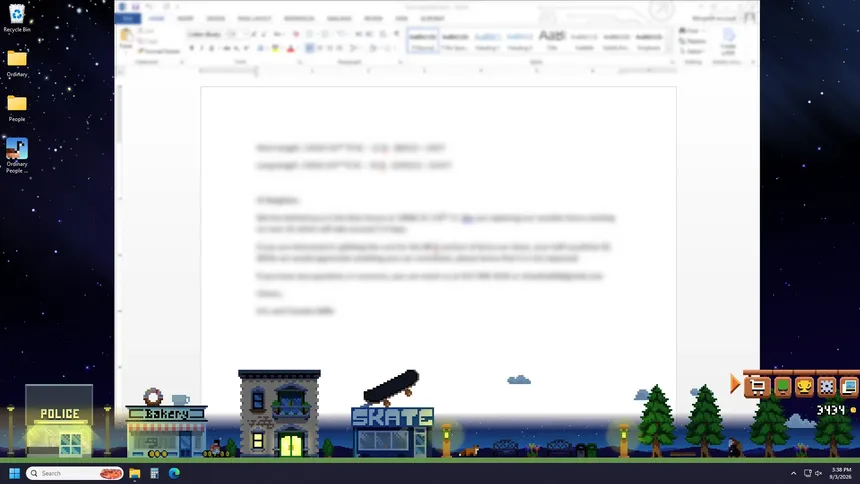The height and width of the screenshot is (484, 860).
Task: Click the Police station building
Action: pos(59,420)
